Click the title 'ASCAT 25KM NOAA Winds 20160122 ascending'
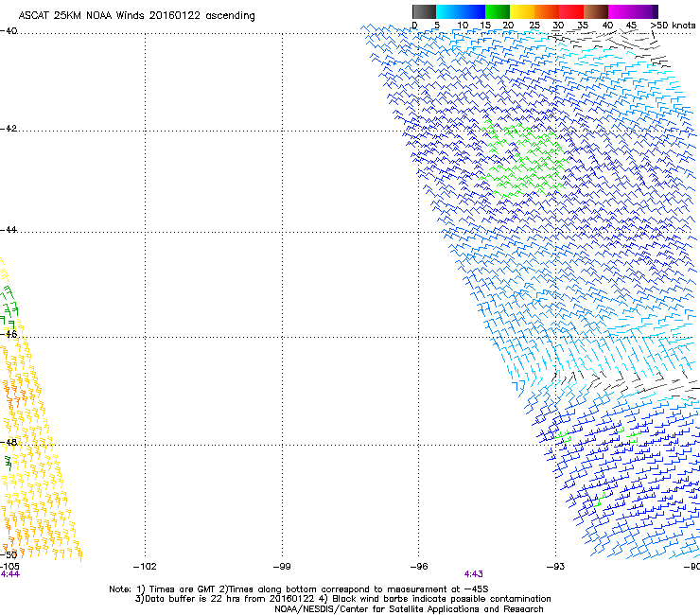The width and height of the screenshot is (700, 615). click(136, 16)
